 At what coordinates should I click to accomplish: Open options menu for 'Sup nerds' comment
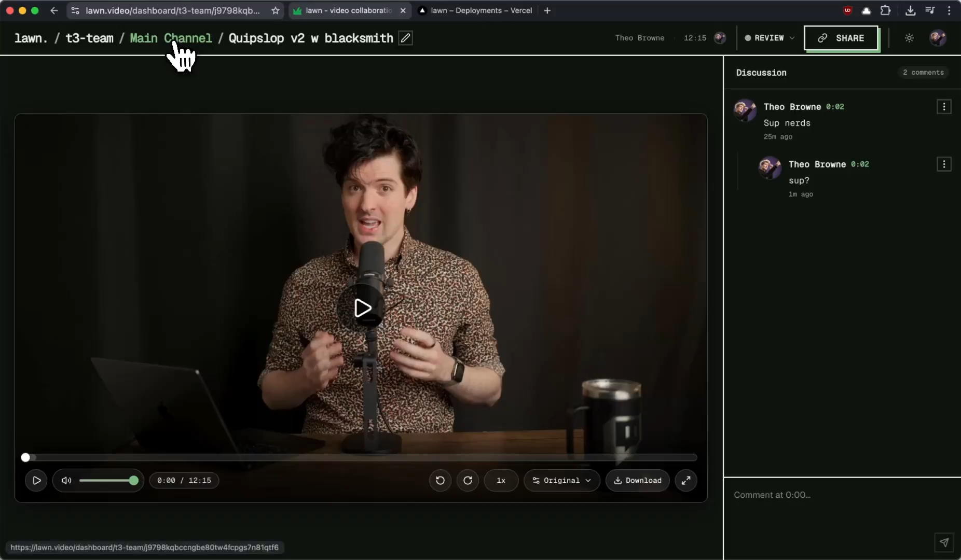click(x=944, y=107)
